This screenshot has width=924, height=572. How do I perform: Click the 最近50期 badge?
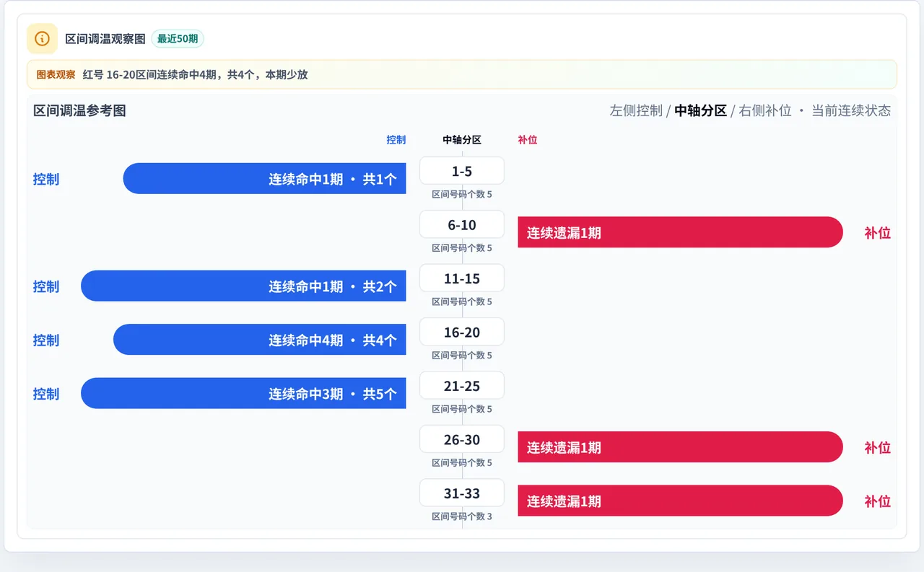click(178, 39)
